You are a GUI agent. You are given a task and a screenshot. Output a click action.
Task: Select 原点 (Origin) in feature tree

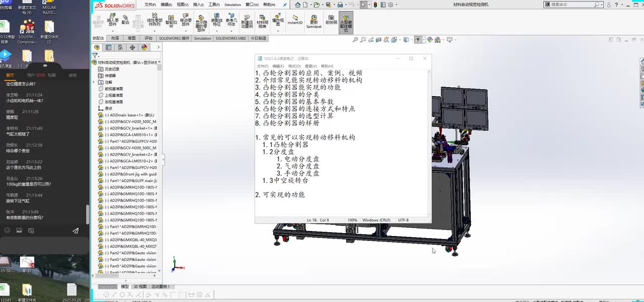105,108
